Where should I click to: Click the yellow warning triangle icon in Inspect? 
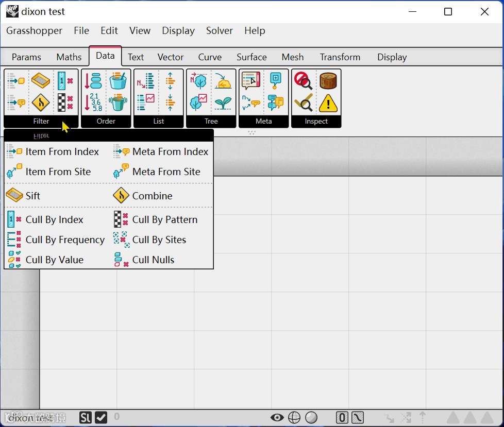tap(328, 103)
